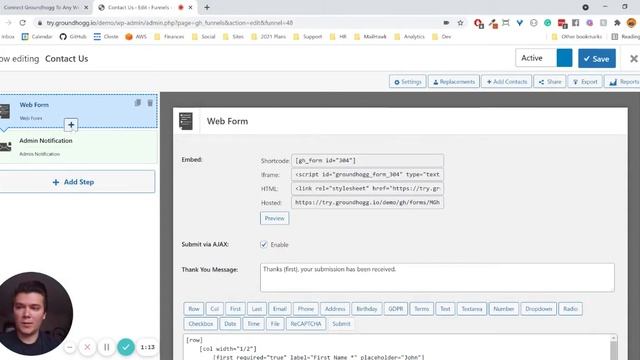Reload the browser page
The width and height of the screenshot is (640, 360).
tap(22, 23)
